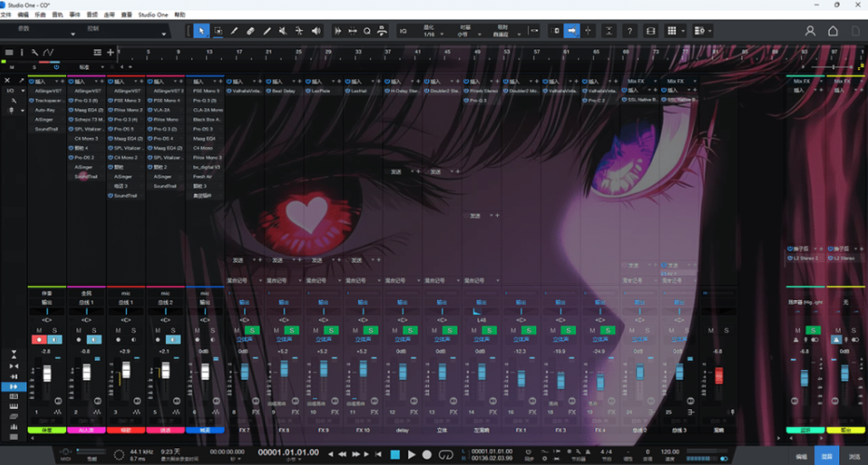Open the 帮助 (Help) menu

click(181, 15)
